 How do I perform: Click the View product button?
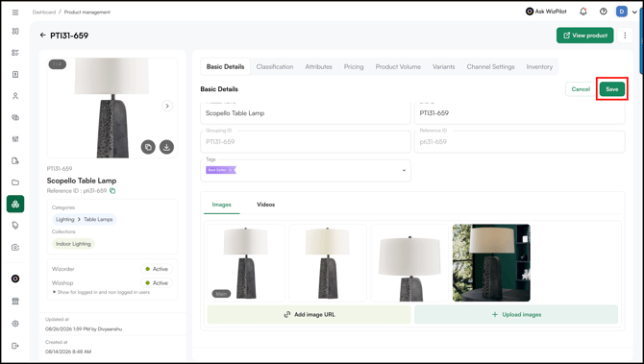click(584, 36)
